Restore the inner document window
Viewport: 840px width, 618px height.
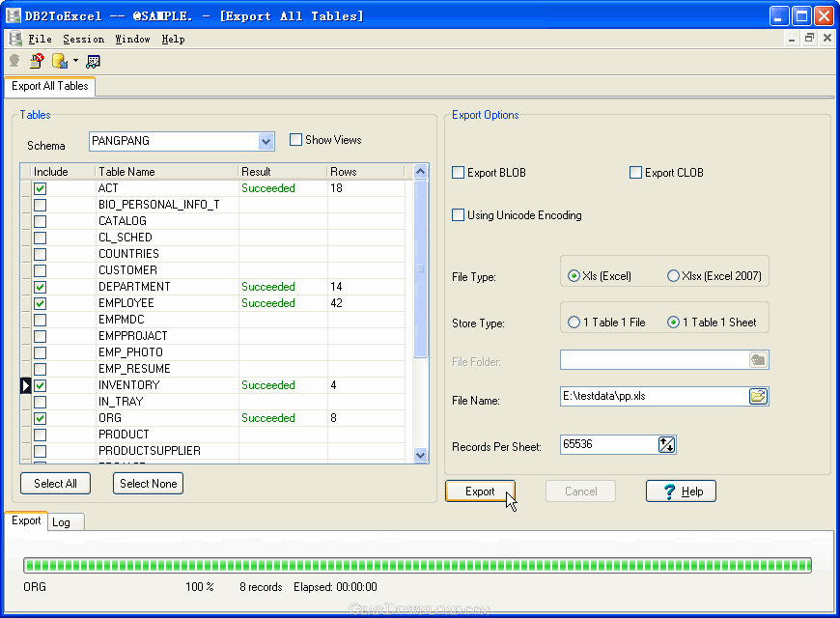click(809, 38)
